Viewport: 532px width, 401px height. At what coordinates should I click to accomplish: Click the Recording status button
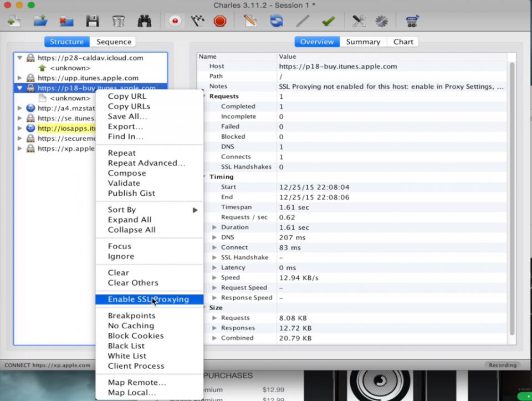(502, 365)
